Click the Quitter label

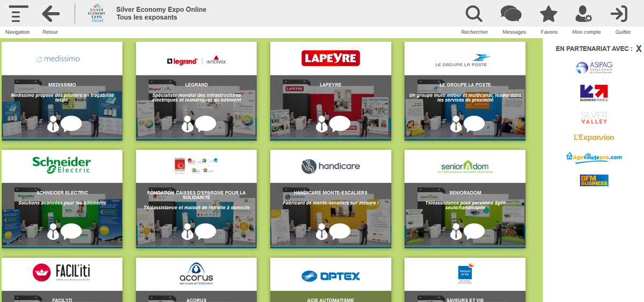623,32
